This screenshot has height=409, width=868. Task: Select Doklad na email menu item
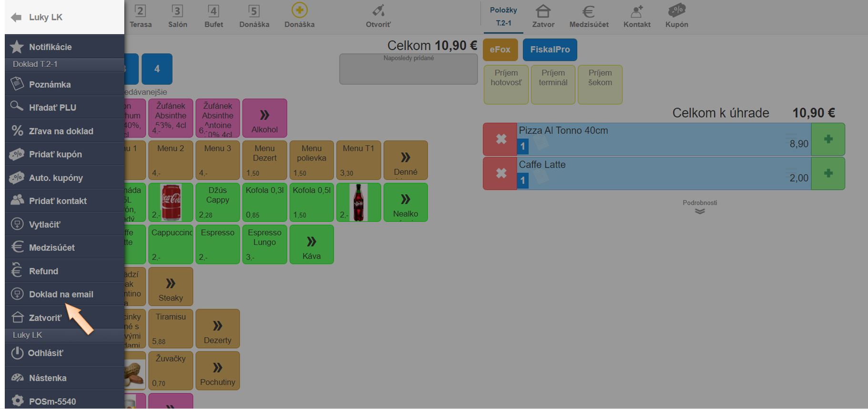point(61,294)
